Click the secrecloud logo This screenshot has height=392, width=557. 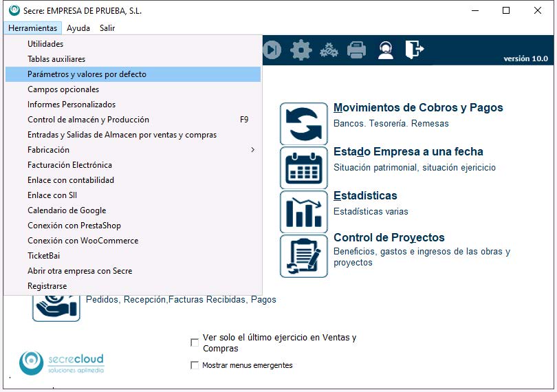pos(61,362)
